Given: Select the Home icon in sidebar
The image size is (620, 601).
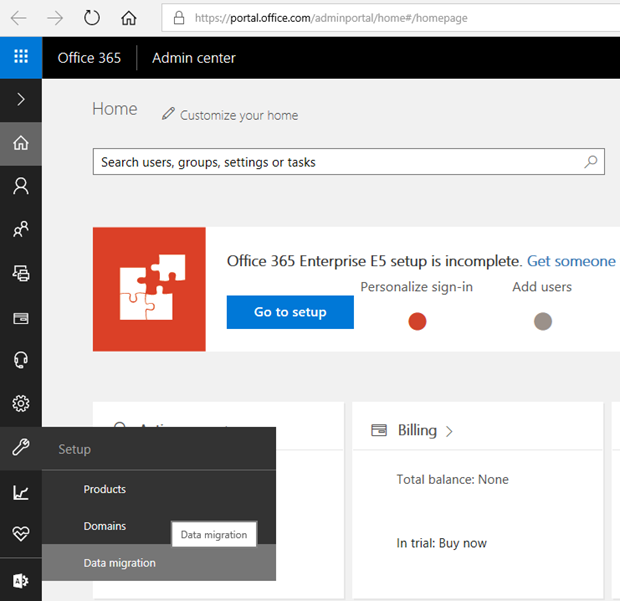Looking at the screenshot, I should tap(21, 143).
